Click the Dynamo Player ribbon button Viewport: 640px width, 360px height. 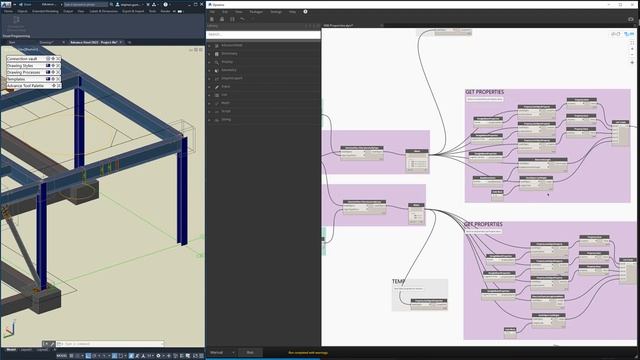[x=16, y=24]
